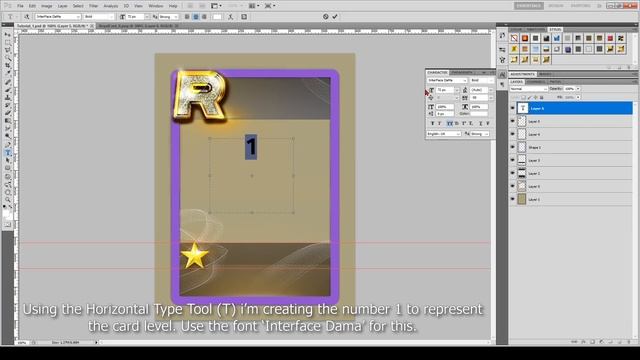Image resolution: width=640 pixels, height=360 pixels.
Task: Center the text using the options bar
Action: [x=196, y=17]
